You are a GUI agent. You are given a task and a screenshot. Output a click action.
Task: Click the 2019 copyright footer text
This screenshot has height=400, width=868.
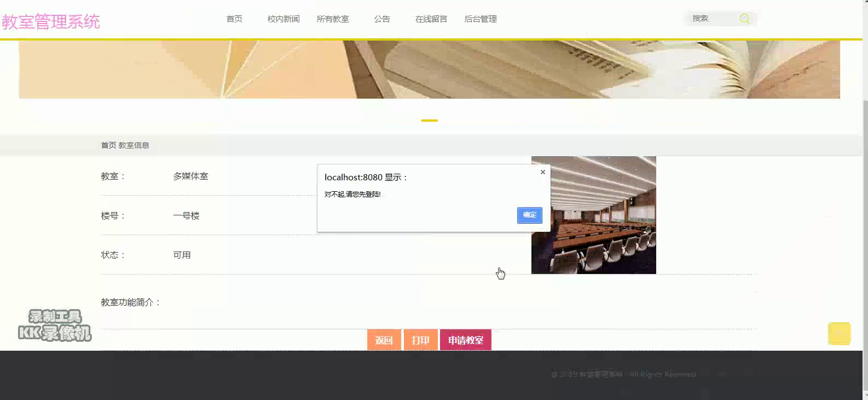point(623,374)
